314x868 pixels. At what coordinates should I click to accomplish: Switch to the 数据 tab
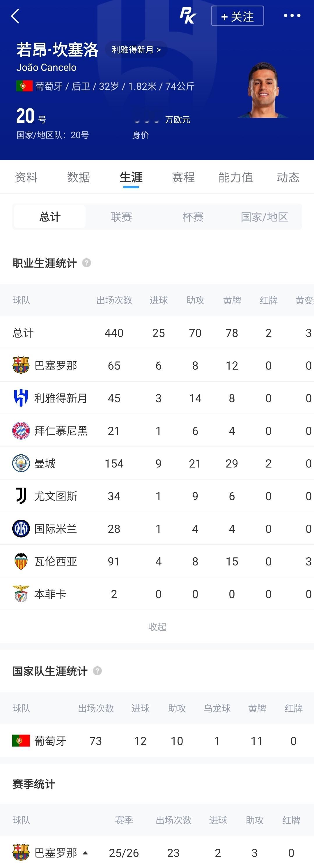(78, 177)
